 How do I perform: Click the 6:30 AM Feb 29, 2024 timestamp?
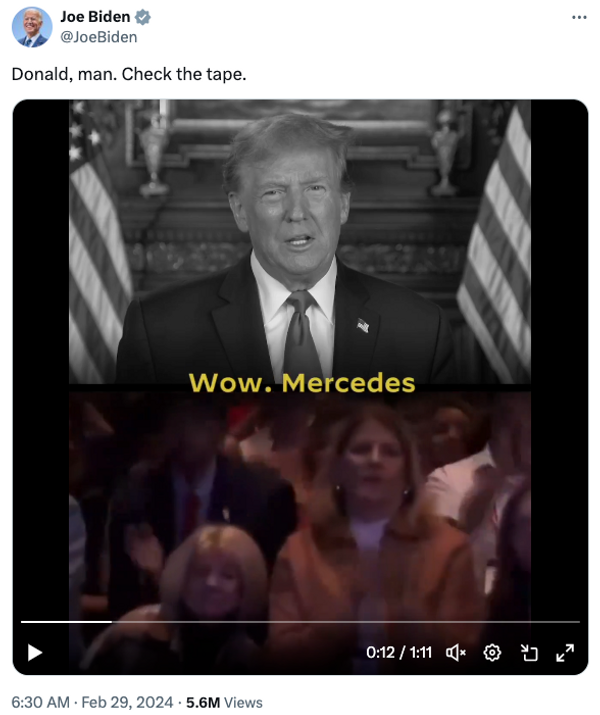[92, 702]
